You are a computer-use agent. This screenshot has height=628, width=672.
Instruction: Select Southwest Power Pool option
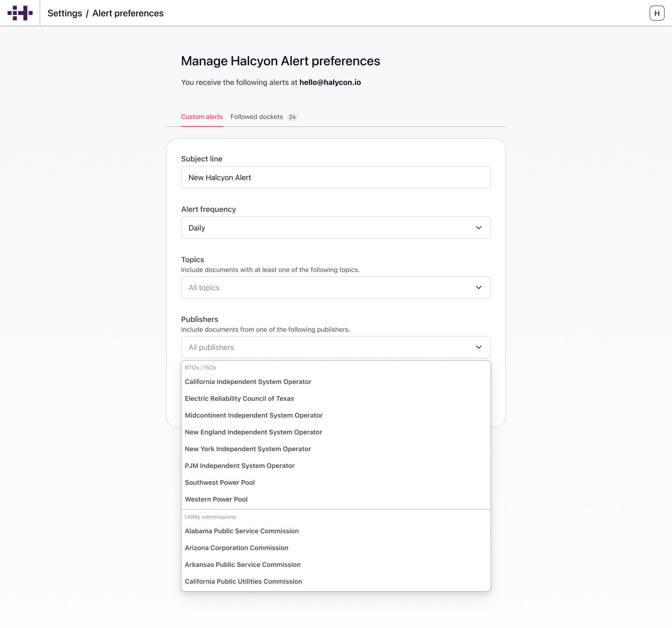coord(336,482)
